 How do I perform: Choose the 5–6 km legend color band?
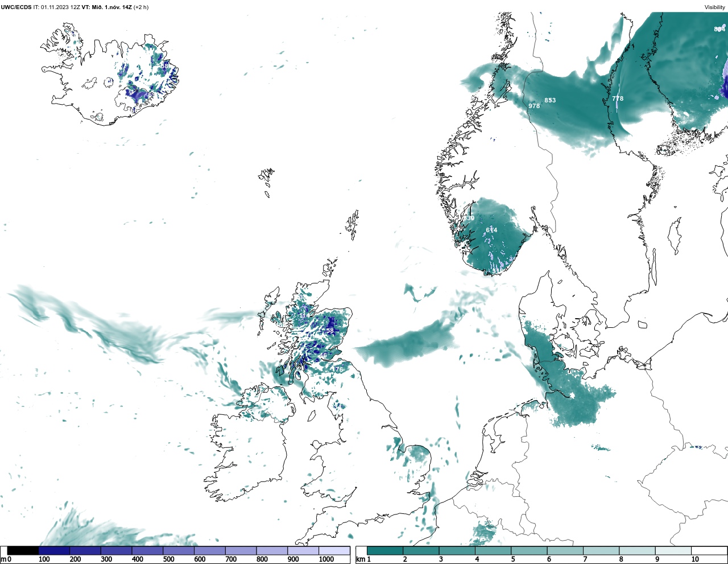coord(529,550)
